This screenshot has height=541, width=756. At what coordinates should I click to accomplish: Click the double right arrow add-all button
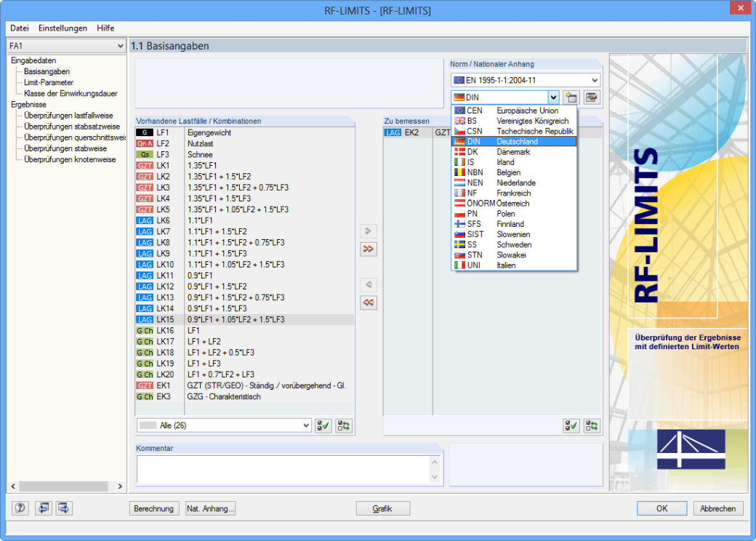pyautogui.click(x=369, y=249)
